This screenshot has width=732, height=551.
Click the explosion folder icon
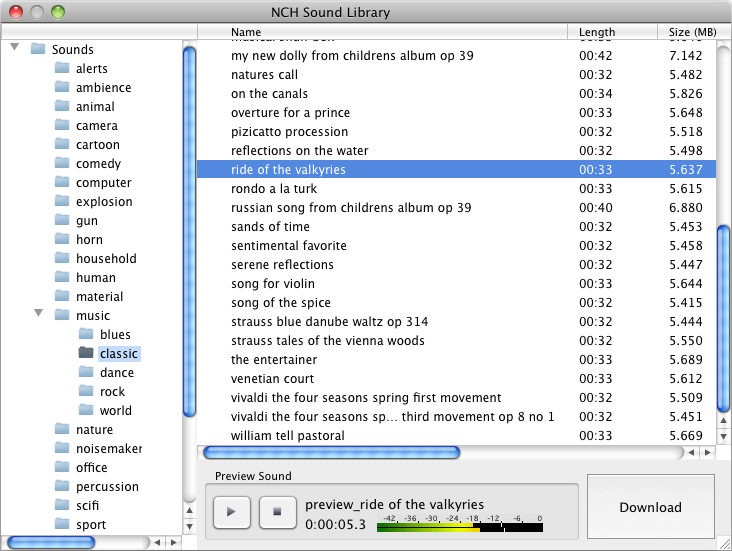62,201
